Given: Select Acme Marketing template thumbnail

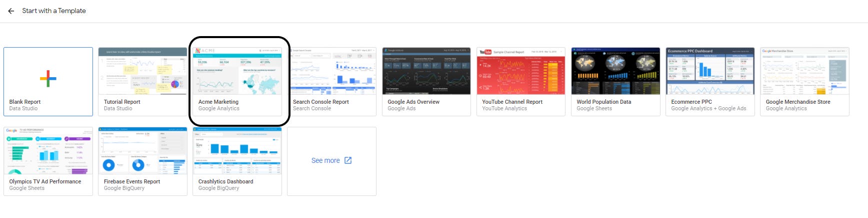Looking at the screenshot, I should (237, 71).
